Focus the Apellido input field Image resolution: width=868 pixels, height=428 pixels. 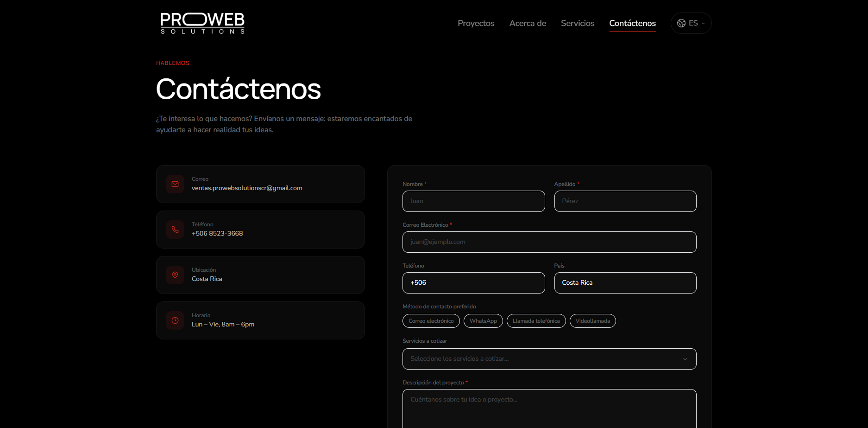[625, 201]
